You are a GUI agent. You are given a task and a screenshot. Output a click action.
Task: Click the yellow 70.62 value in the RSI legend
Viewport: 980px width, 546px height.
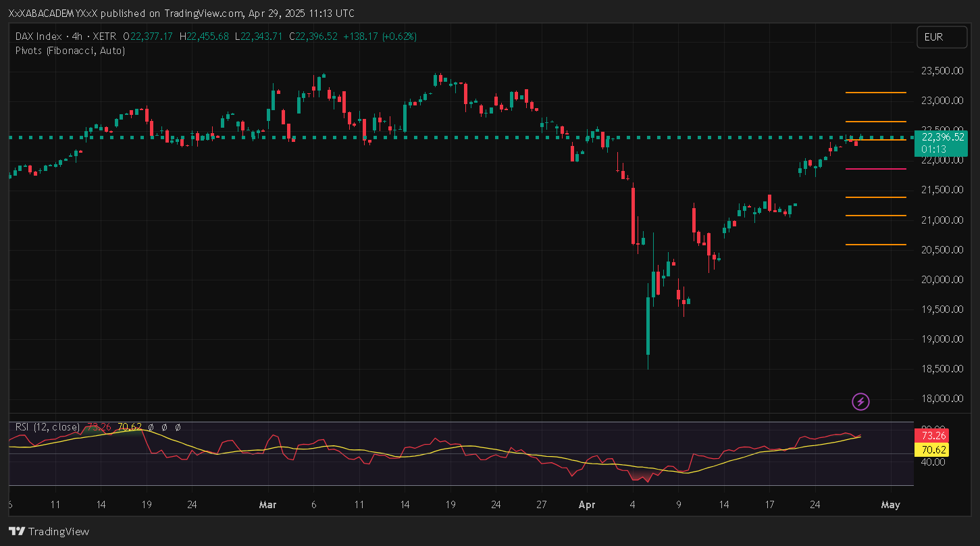(130, 427)
